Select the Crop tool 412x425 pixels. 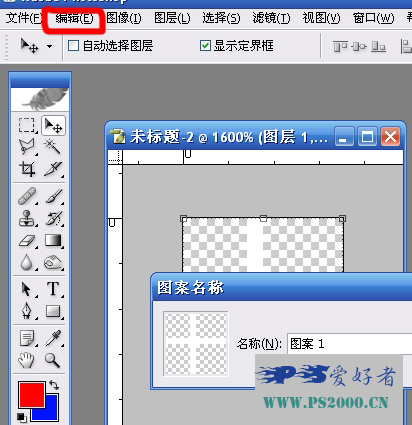[27, 169]
